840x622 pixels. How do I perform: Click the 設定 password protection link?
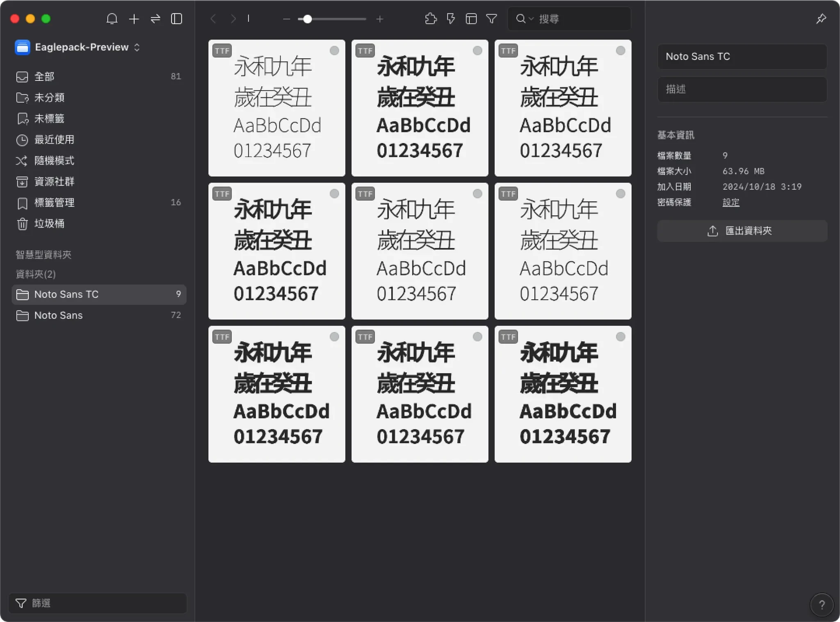pyautogui.click(x=730, y=203)
